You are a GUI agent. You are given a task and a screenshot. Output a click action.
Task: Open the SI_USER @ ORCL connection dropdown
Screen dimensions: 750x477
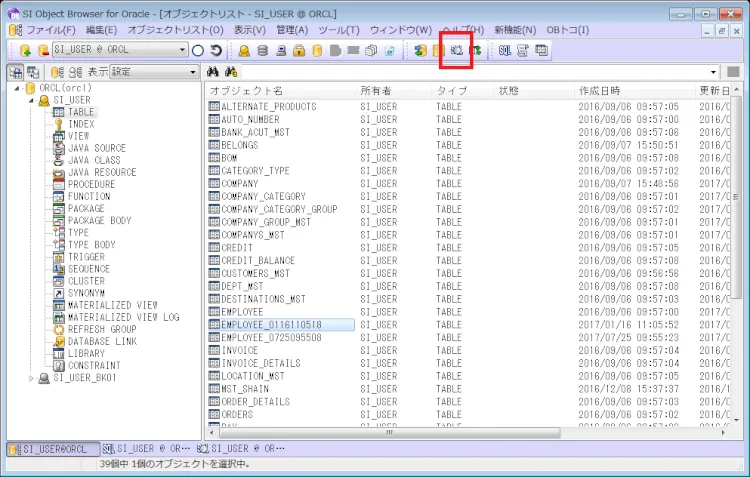click(x=182, y=50)
